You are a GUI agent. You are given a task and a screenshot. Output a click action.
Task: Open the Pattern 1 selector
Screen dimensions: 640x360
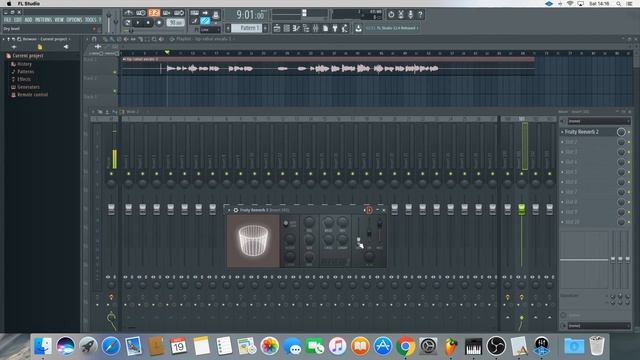click(247, 28)
